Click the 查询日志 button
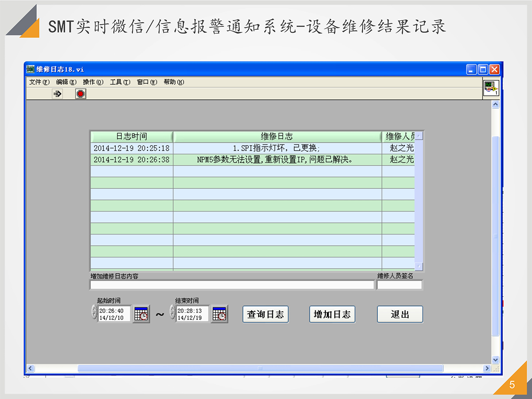532x399 pixels. [266, 314]
